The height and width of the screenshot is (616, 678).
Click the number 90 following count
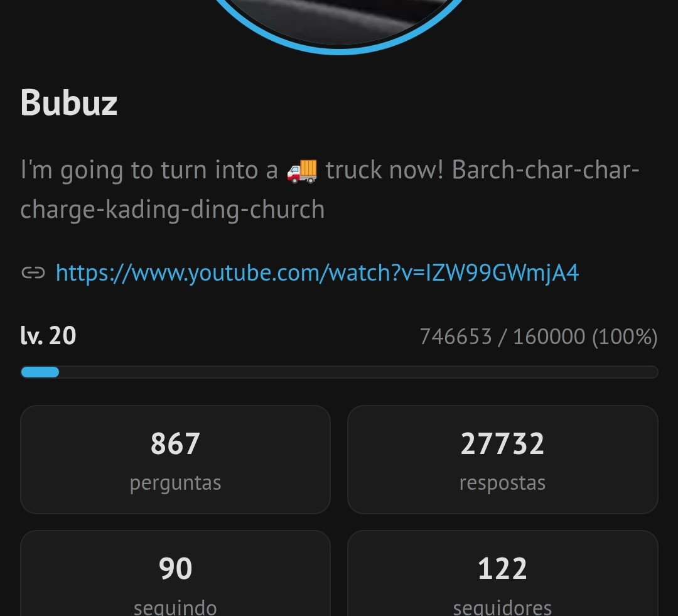click(175, 568)
